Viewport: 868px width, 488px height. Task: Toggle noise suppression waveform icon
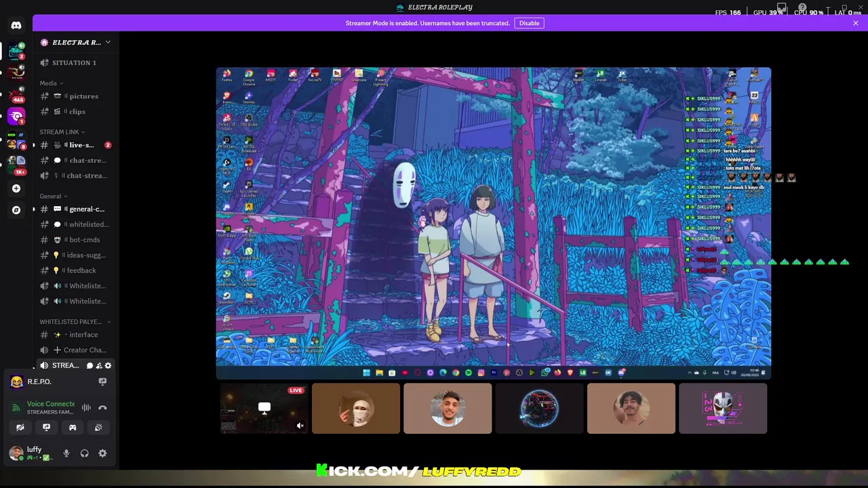(x=86, y=408)
